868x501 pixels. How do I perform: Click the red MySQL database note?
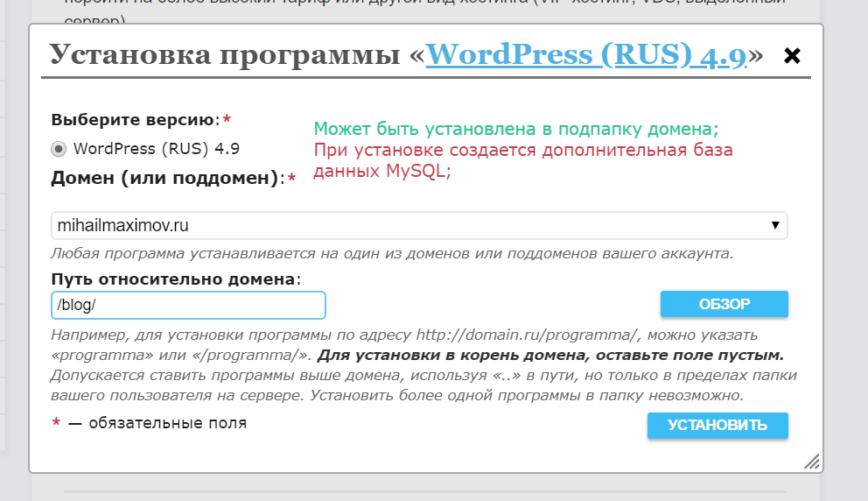pos(522,160)
